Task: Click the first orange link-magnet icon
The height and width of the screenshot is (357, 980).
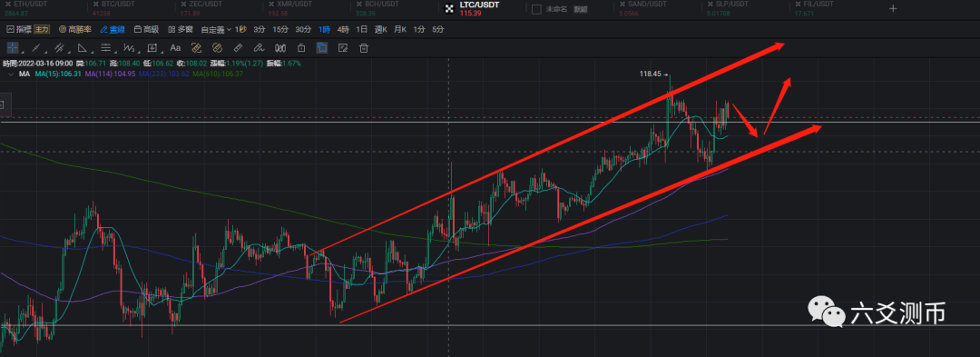Action: pos(196,47)
